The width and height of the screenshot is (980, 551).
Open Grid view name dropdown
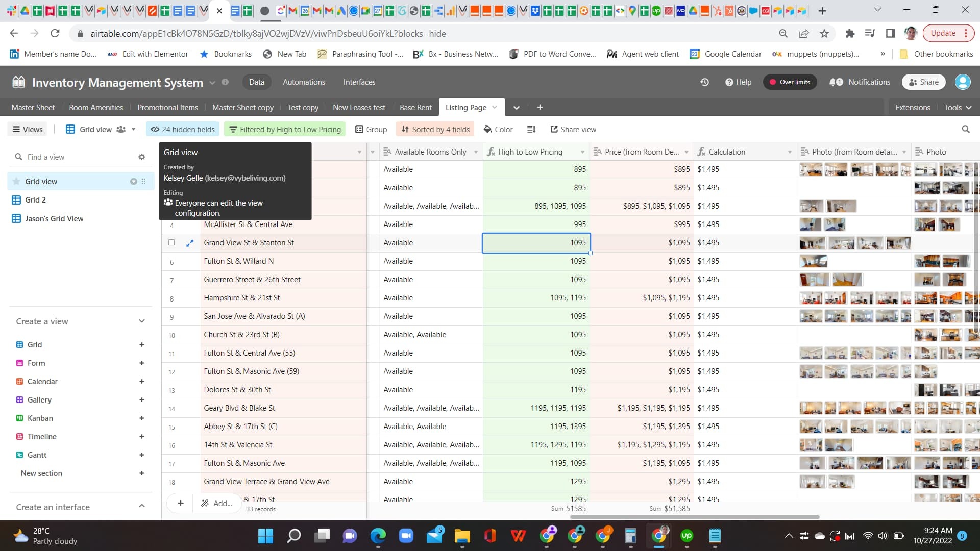point(134,130)
